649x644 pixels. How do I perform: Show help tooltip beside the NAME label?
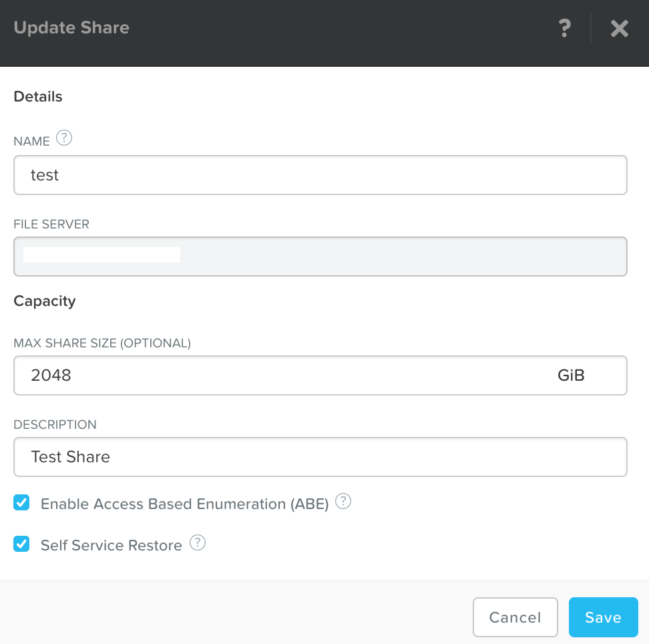tap(64, 138)
